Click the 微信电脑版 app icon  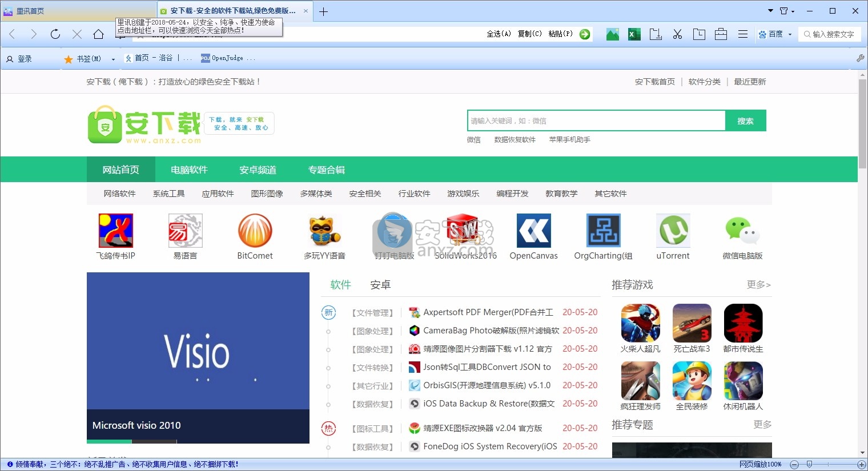pos(742,231)
